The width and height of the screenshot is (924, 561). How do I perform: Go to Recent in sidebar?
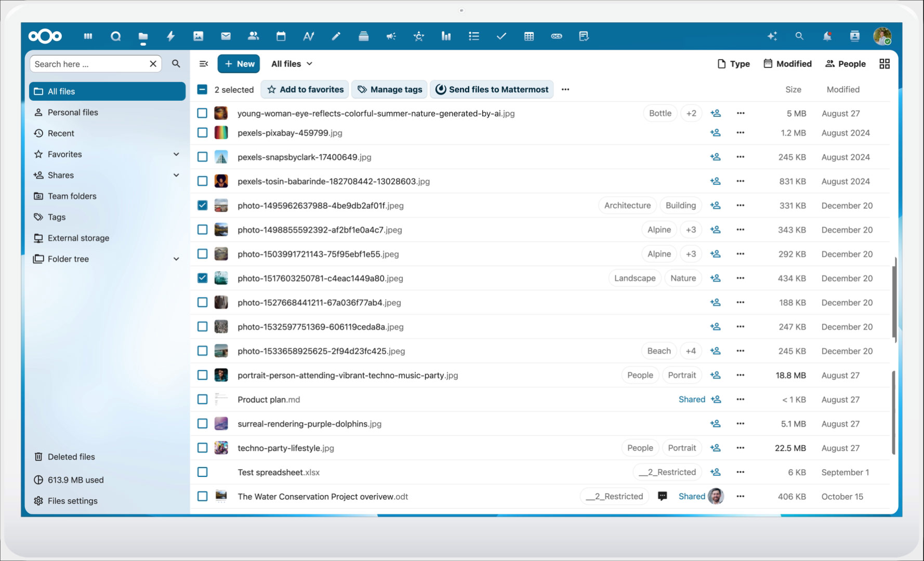point(61,133)
